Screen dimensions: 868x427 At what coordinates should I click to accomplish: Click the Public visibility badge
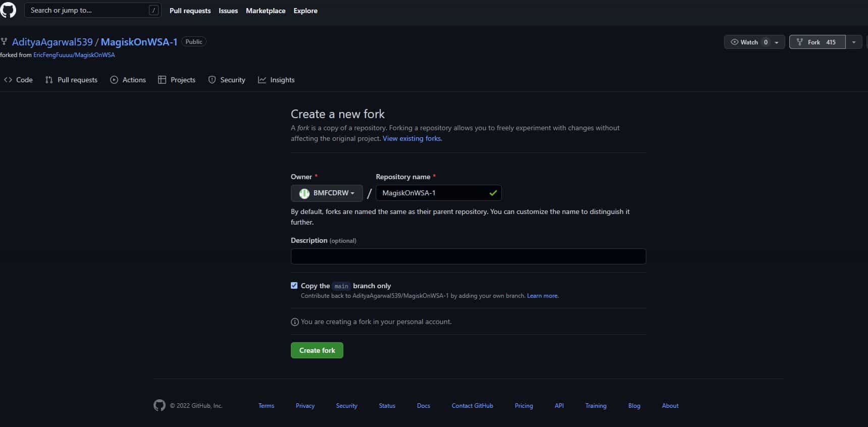point(194,42)
